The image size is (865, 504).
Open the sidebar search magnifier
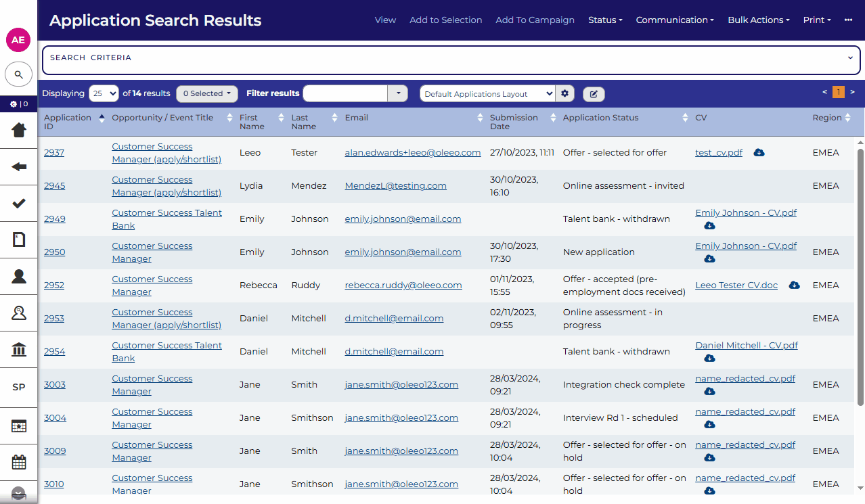pyautogui.click(x=18, y=74)
